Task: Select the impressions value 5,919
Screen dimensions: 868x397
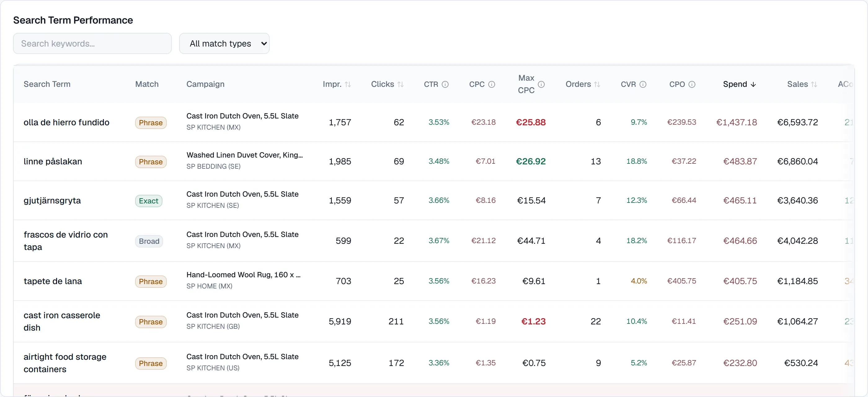Action: pyautogui.click(x=340, y=322)
